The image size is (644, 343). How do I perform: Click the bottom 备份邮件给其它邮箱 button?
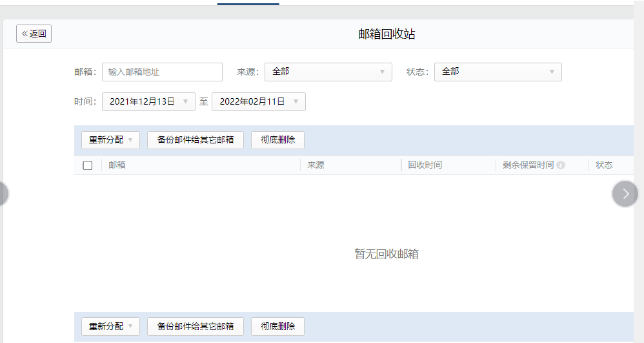196,327
